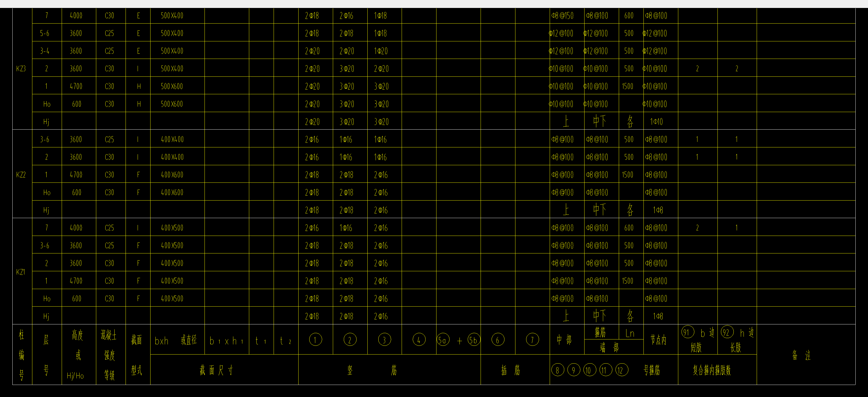Click "4000" height in KZ1 floor 7 row

(76, 228)
